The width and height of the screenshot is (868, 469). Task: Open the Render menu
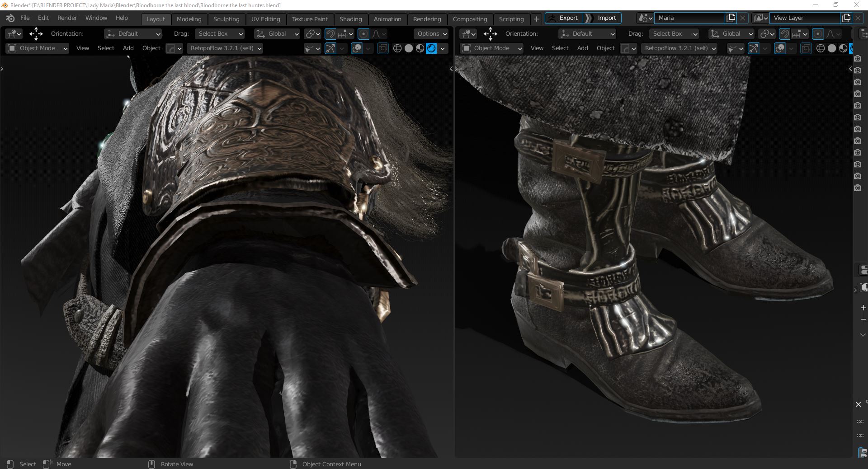67,18
